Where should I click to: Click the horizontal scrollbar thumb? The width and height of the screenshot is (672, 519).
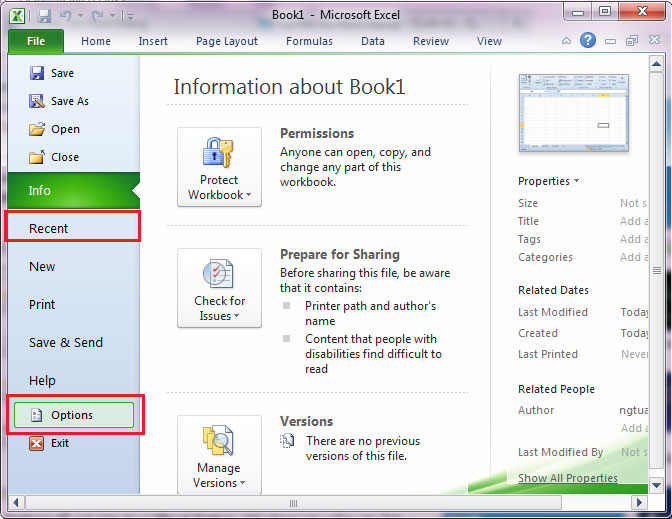click(293, 503)
